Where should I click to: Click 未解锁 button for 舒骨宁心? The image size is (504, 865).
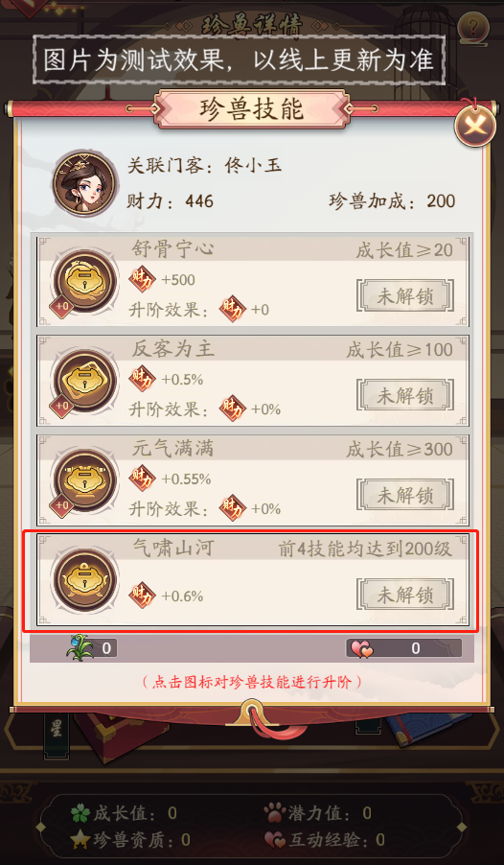tap(405, 296)
